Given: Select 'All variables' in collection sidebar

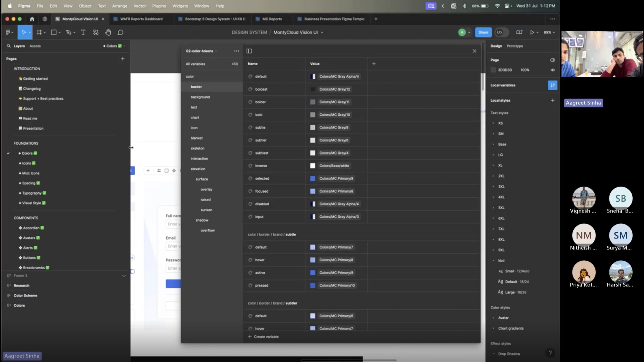Looking at the screenshot, I should pos(211,64).
